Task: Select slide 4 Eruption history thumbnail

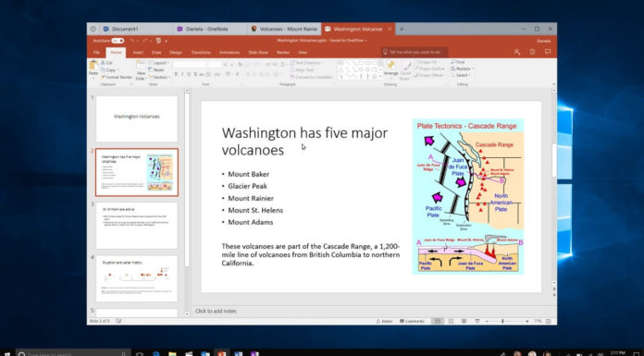Action: pos(137,278)
